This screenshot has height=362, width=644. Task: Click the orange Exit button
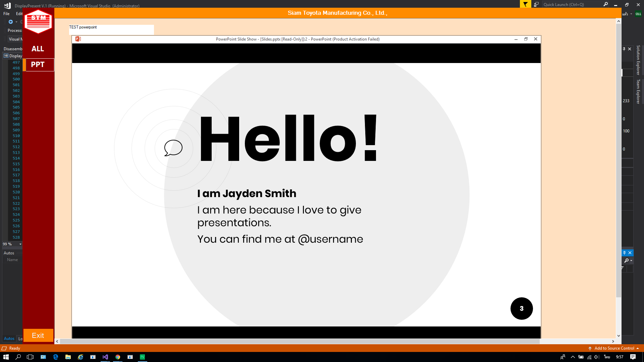(38, 336)
